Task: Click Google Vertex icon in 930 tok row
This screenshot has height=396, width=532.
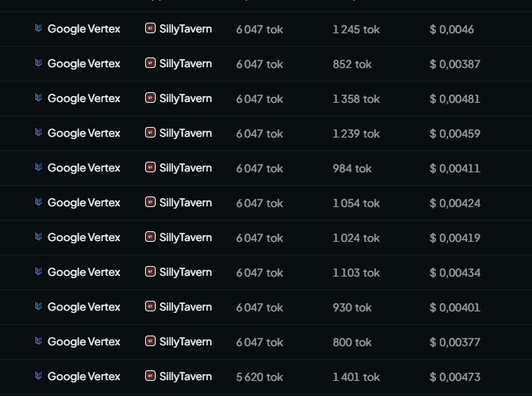Action: 39,306
